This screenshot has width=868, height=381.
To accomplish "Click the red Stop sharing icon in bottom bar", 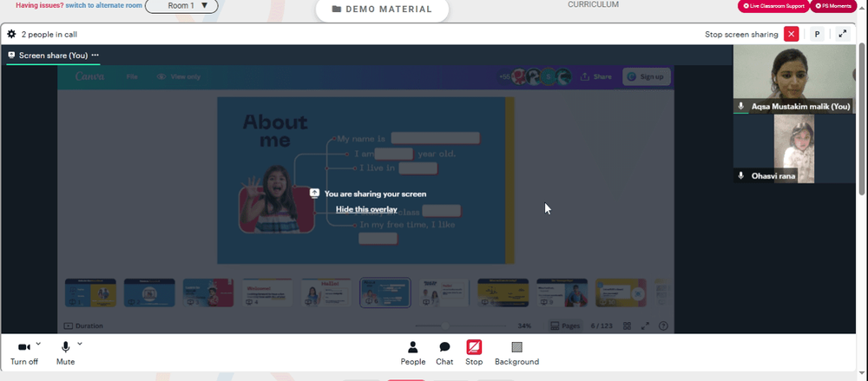I will point(474,347).
